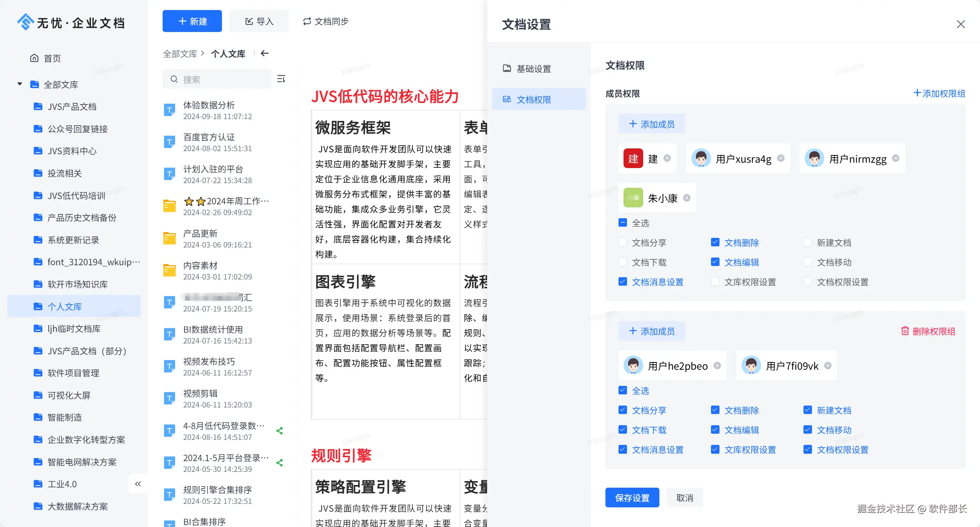The width and height of the screenshot is (980, 527).
Task: Click share icon on 4-8月低代码登录数 document
Action: coord(280,431)
